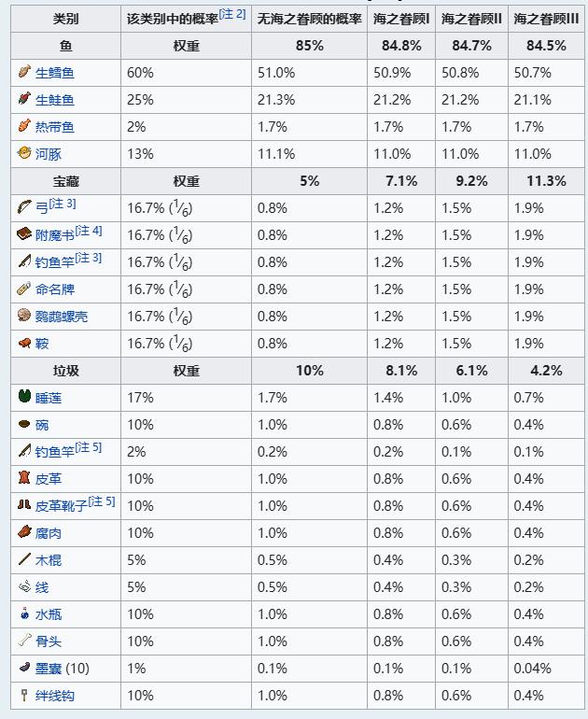This screenshot has width=588, height=719.
Task: Follow the 弓 link in the treasure section
Action: click(42, 208)
